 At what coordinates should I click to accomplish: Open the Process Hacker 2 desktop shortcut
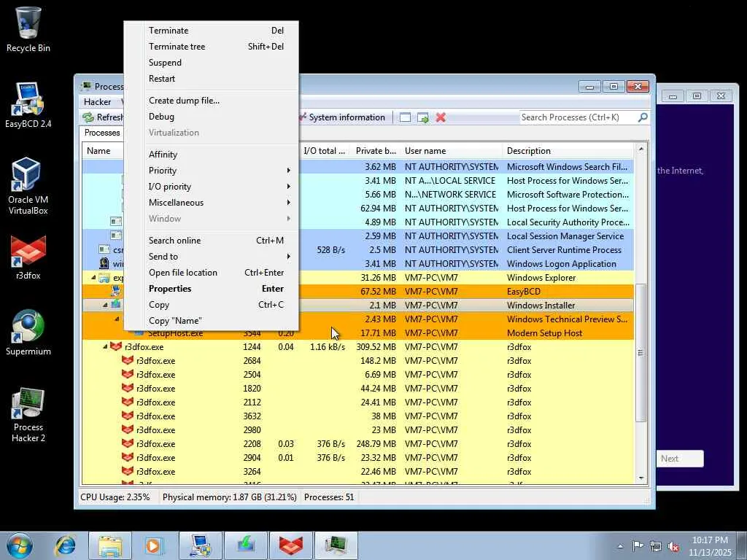coord(28,414)
